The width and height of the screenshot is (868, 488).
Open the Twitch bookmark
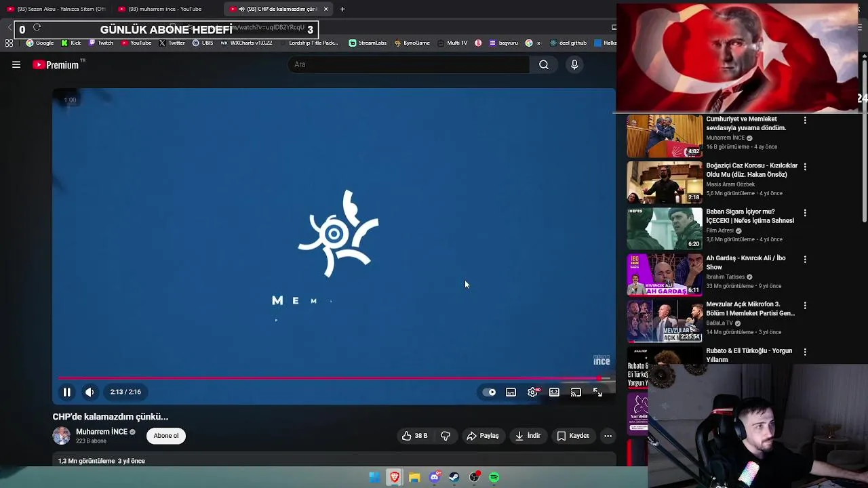[101, 43]
